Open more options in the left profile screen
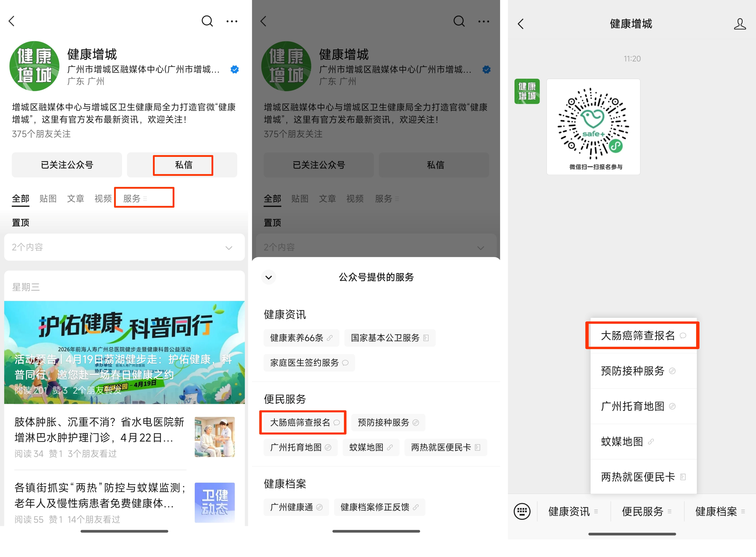756x557 pixels. (232, 21)
